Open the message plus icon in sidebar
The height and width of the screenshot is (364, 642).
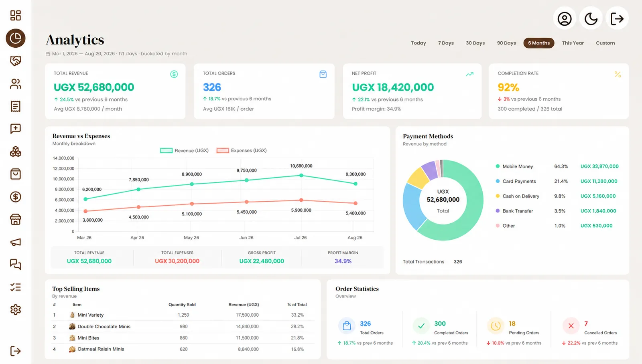15,129
